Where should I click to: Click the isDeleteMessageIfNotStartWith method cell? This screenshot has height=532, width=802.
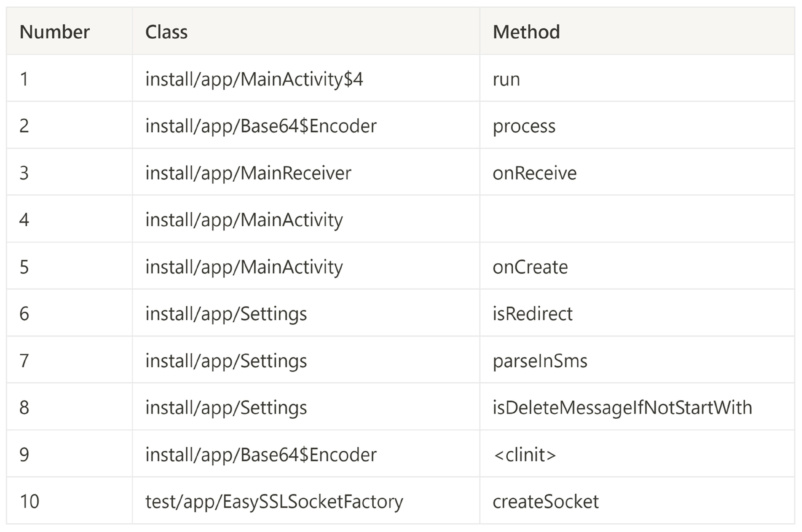(622, 408)
